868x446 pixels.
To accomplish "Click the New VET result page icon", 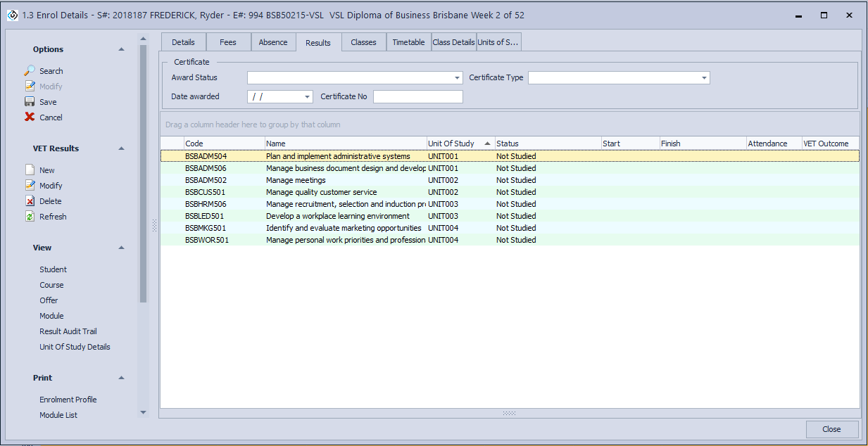I will click(30, 170).
